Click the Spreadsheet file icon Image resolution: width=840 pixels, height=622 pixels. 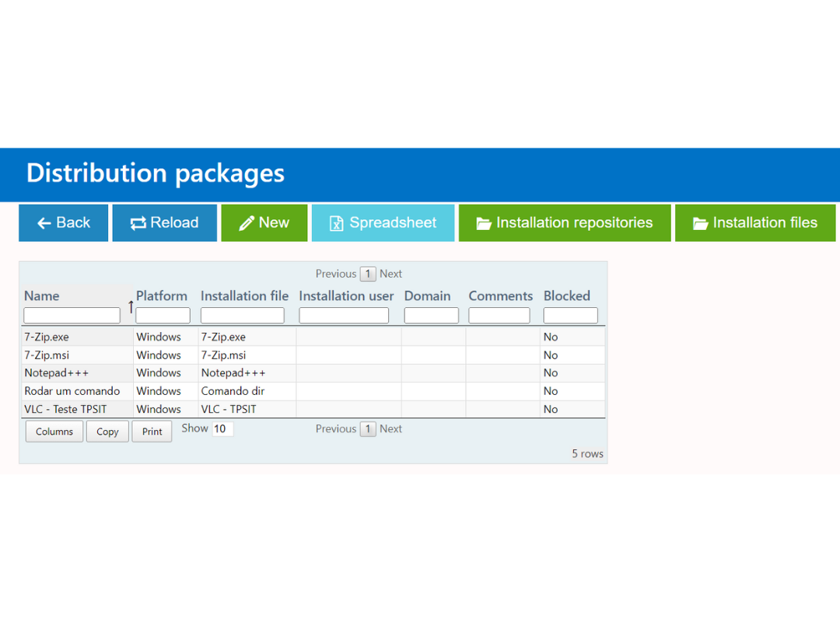pyautogui.click(x=336, y=223)
